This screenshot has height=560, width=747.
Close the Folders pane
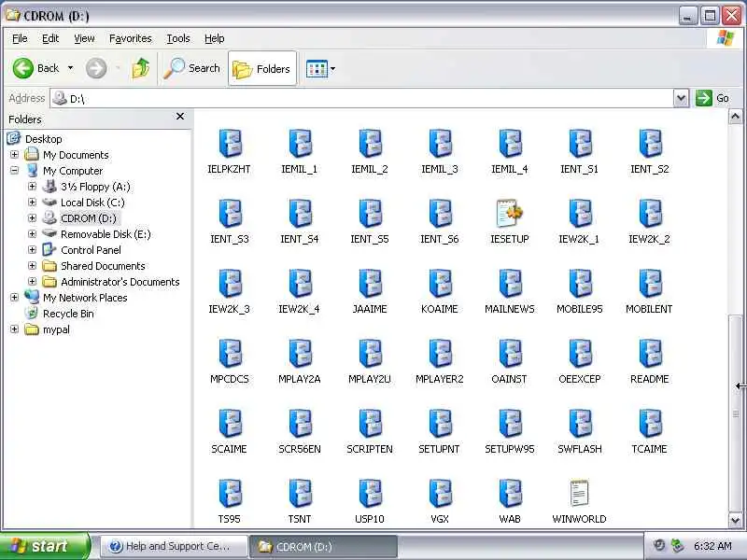click(180, 117)
